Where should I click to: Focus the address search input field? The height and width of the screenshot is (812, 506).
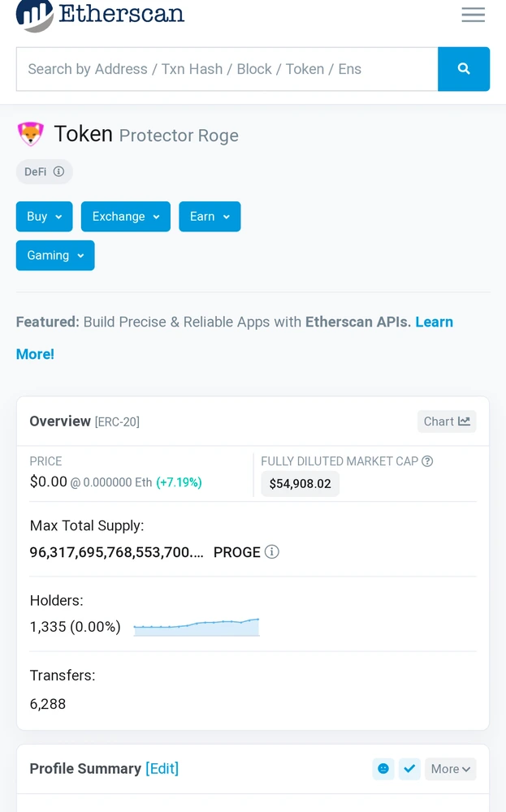(x=227, y=69)
